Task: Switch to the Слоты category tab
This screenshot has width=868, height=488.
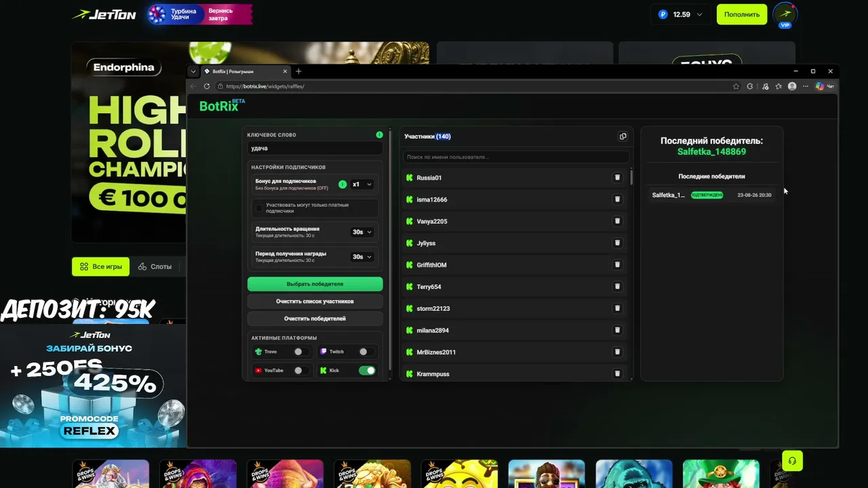Action: pos(155,266)
